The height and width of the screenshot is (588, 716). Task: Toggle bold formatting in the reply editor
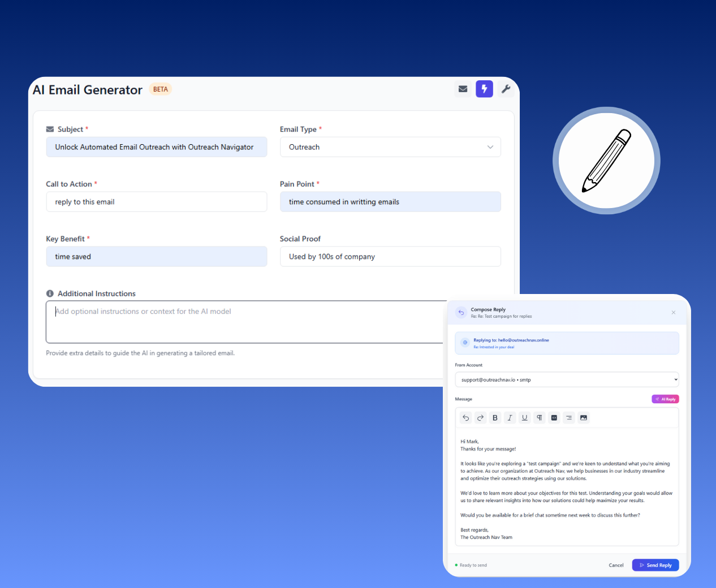pyautogui.click(x=495, y=417)
